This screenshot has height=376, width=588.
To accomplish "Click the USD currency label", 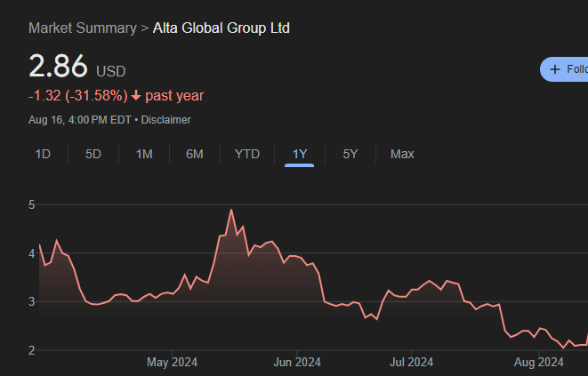I will pyautogui.click(x=110, y=71).
